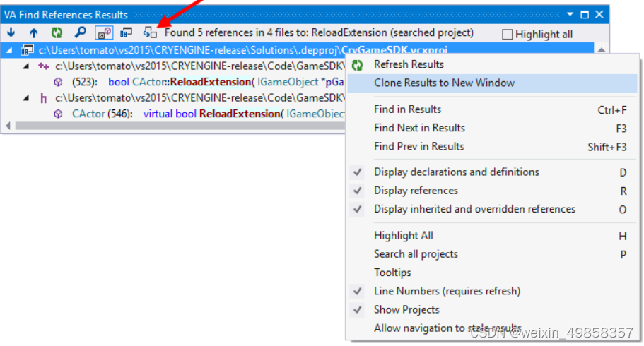644x346 pixels.
Task: Choose Refresh Results from the context menu
Action: [492, 64]
